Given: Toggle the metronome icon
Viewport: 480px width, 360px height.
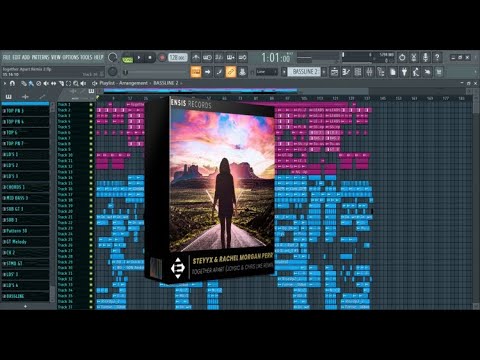Looking at the screenshot, I should (x=196, y=58).
